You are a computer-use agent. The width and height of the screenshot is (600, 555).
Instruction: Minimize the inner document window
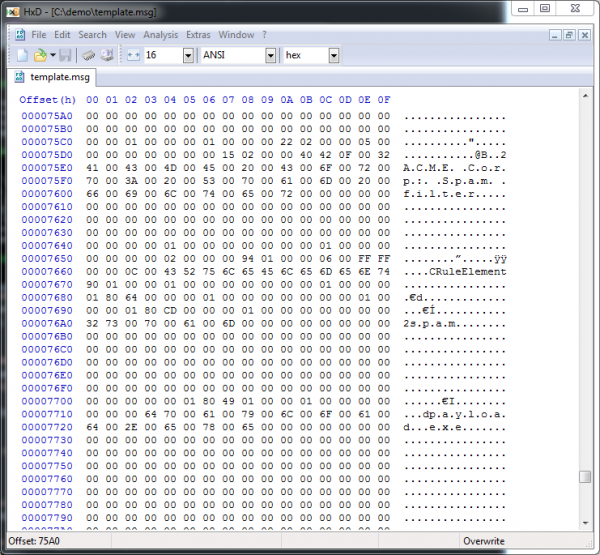pos(555,35)
